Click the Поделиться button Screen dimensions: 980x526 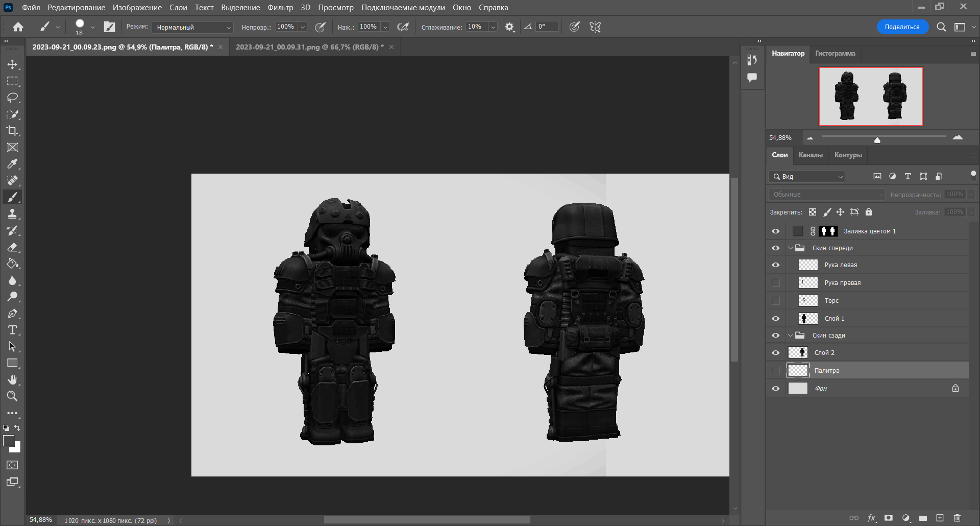pos(902,27)
